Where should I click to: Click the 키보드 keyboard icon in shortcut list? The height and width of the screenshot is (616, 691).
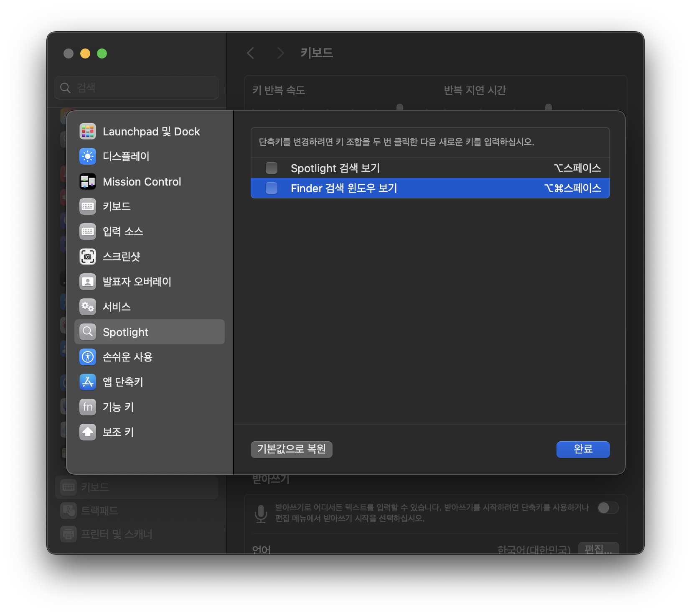88,206
